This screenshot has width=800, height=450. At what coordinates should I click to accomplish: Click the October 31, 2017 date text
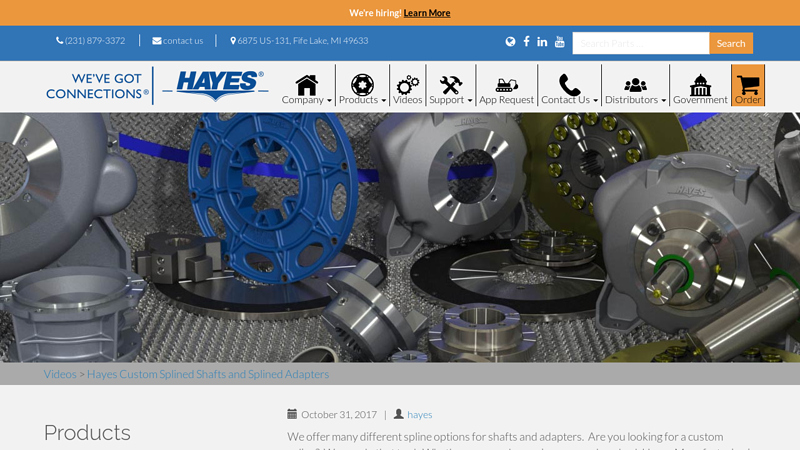tap(339, 414)
